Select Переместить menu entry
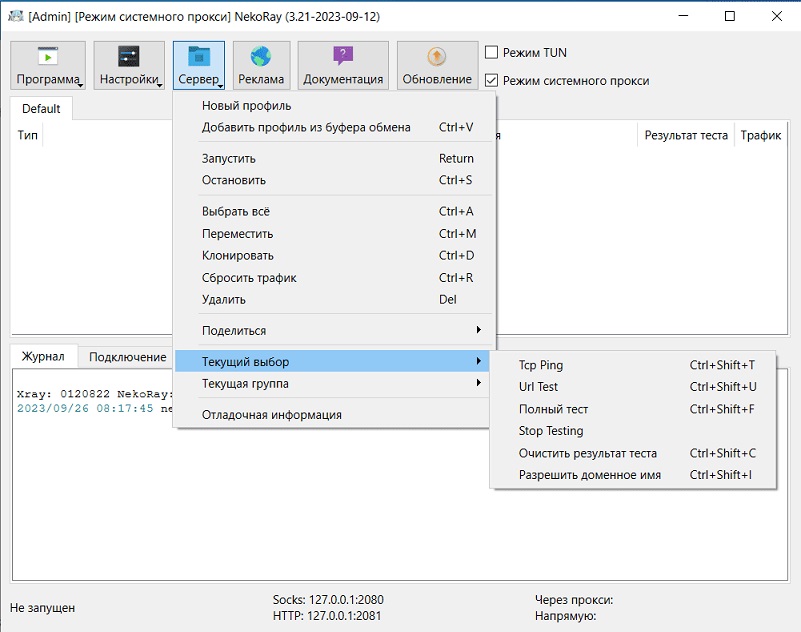801x632 pixels. [x=335, y=233]
